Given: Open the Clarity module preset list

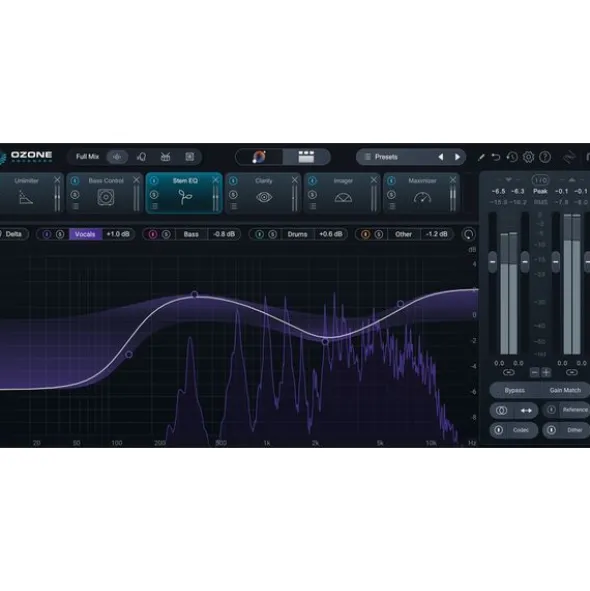Looking at the screenshot, I should pos(234,207).
